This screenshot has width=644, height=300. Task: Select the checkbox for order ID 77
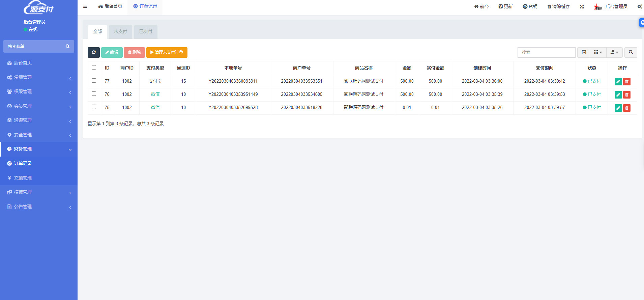pos(94,81)
